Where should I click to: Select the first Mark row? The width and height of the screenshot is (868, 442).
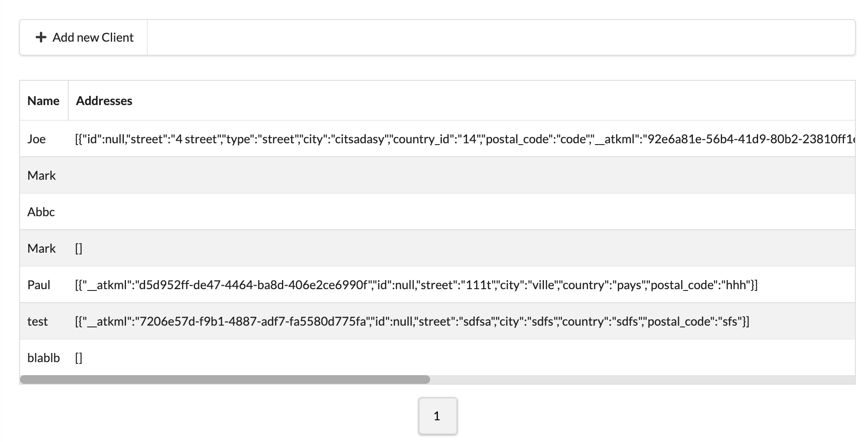pos(41,175)
